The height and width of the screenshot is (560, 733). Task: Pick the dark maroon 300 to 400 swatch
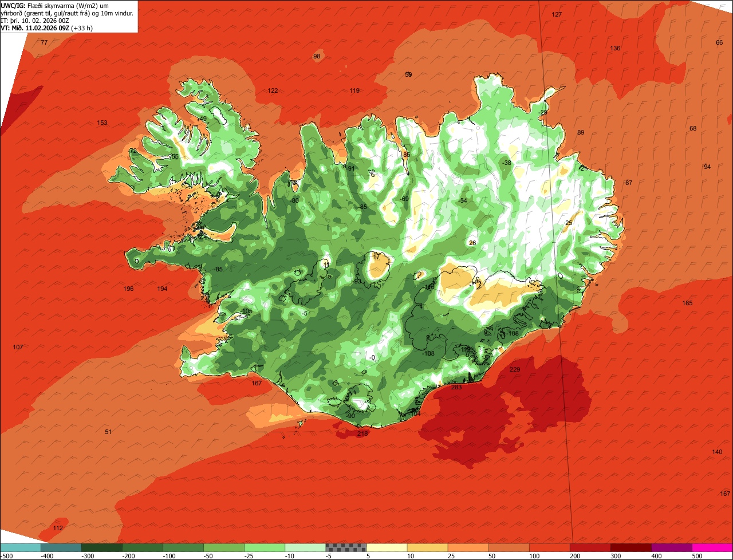point(630,547)
